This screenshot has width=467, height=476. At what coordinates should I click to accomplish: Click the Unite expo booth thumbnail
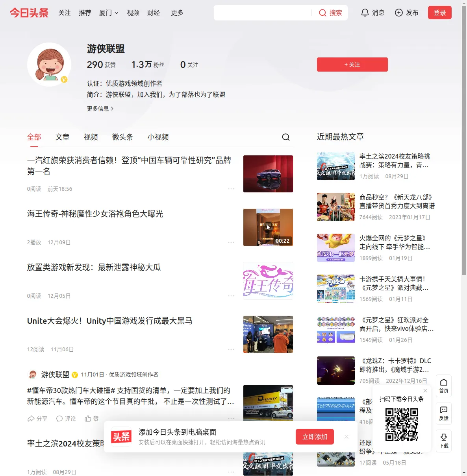pyautogui.click(x=268, y=334)
